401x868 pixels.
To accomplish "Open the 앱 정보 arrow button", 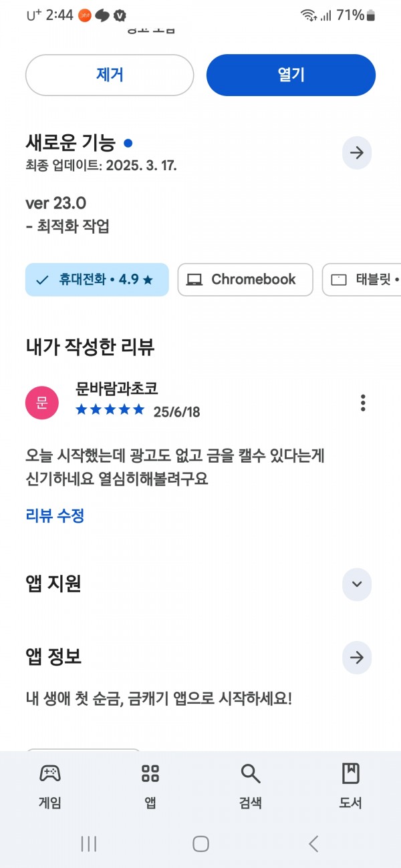I will [x=357, y=658].
